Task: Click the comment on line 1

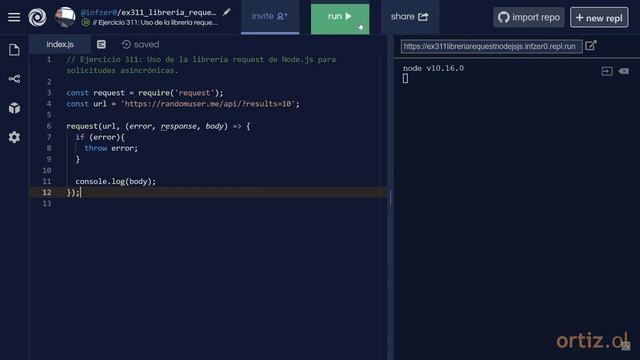Action: (x=201, y=65)
